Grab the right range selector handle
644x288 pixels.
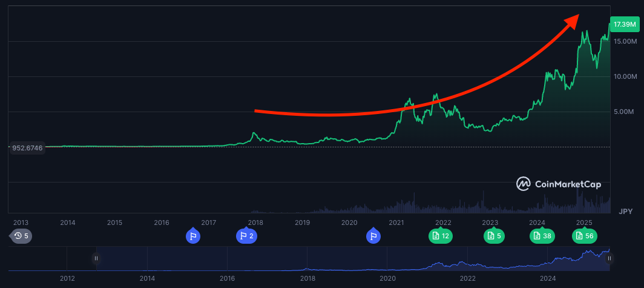609,258
